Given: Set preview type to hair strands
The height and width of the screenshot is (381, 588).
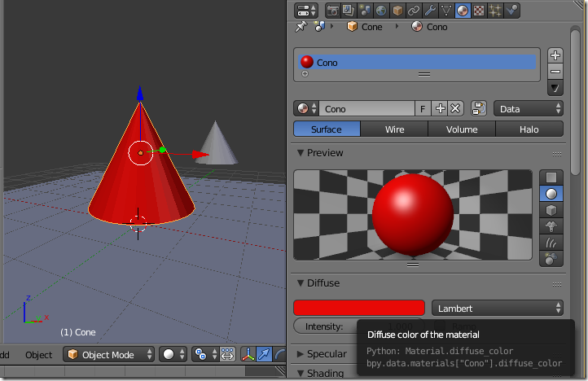Looking at the screenshot, I should click(551, 243).
